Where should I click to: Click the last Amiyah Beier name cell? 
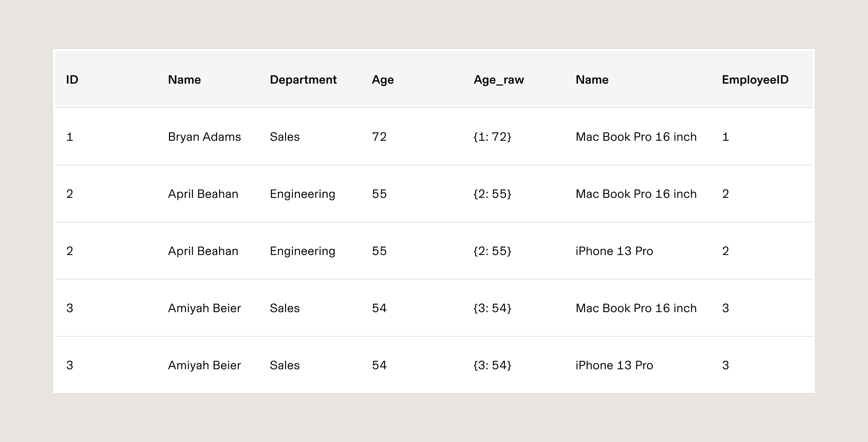204,365
